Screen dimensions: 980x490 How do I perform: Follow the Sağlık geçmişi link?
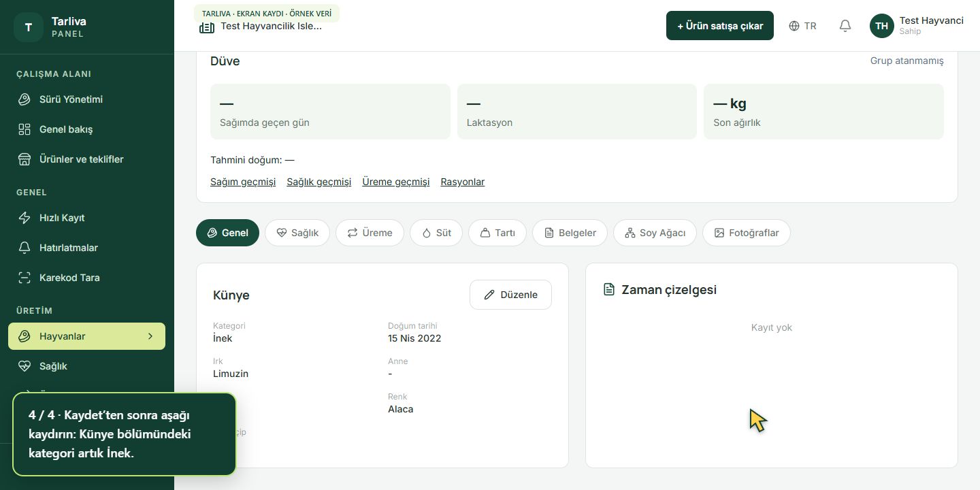point(319,182)
